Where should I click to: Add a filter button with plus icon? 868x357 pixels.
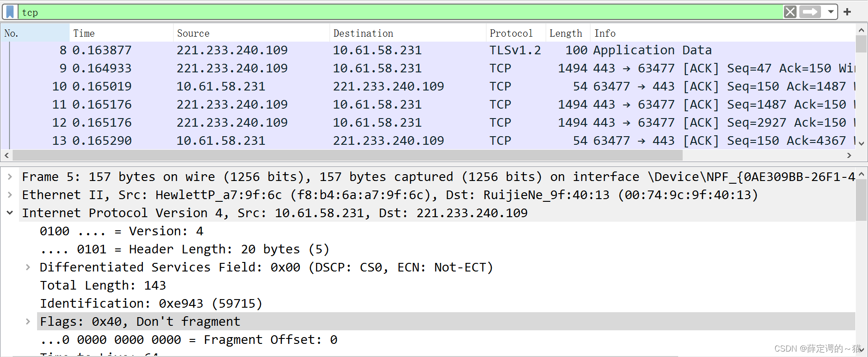(847, 12)
